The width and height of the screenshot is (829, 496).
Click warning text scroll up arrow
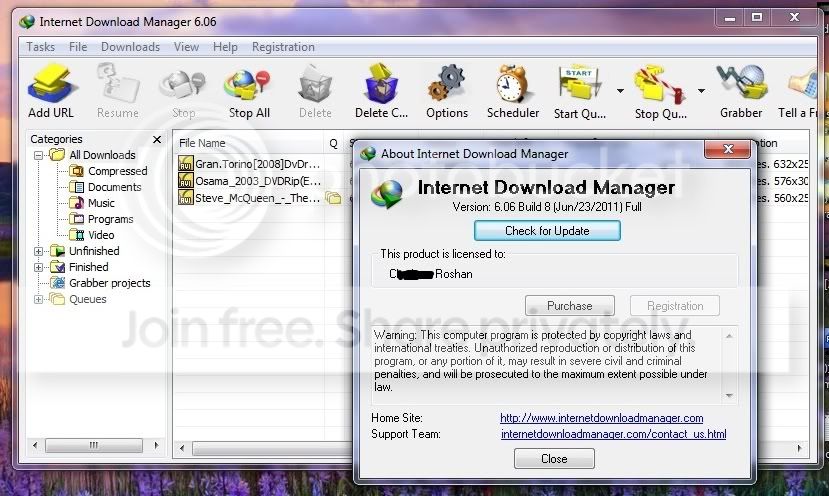[x=729, y=336]
